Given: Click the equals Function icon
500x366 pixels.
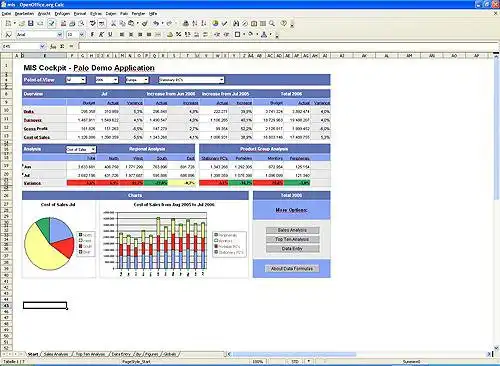Looking at the screenshot, I should pyautogui.click(x=71, y=46).
